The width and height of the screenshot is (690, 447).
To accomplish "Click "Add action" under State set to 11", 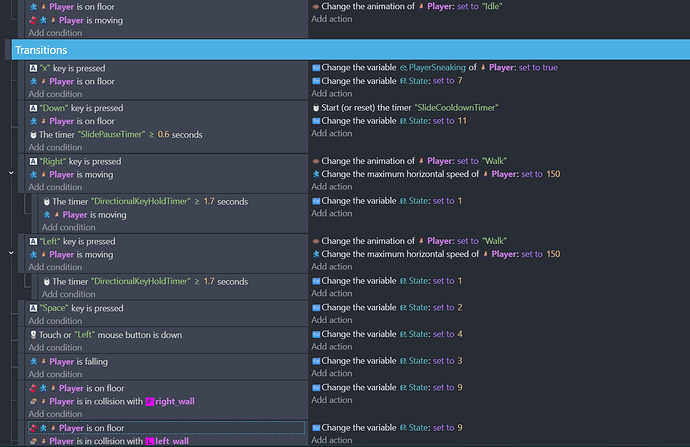I will tap(331, 134).
